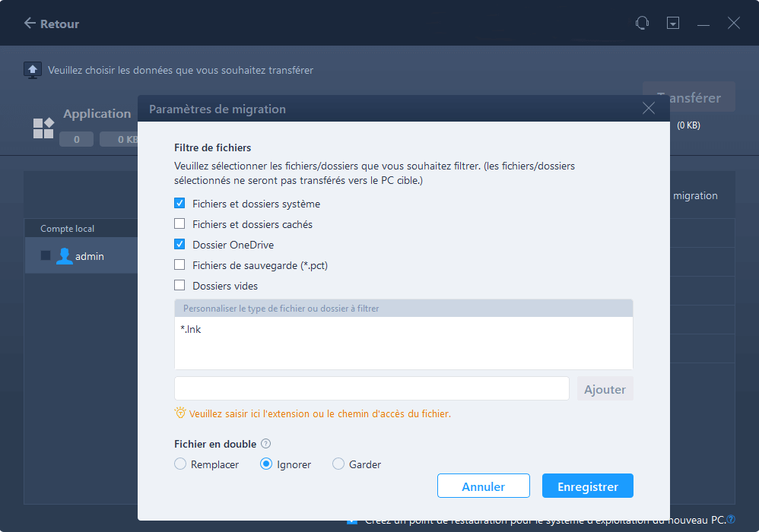Click the Annuler button
The image size is (759, 532).
pos(484,486)
